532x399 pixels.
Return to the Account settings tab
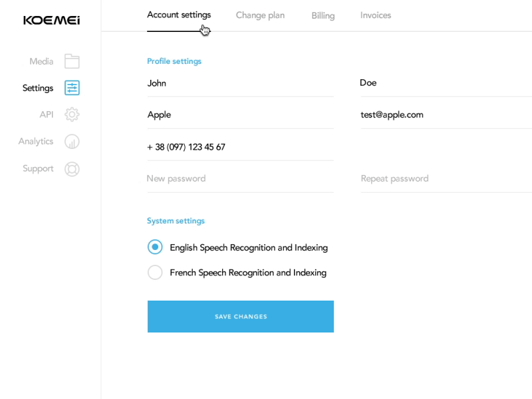(x=180, y=15)
